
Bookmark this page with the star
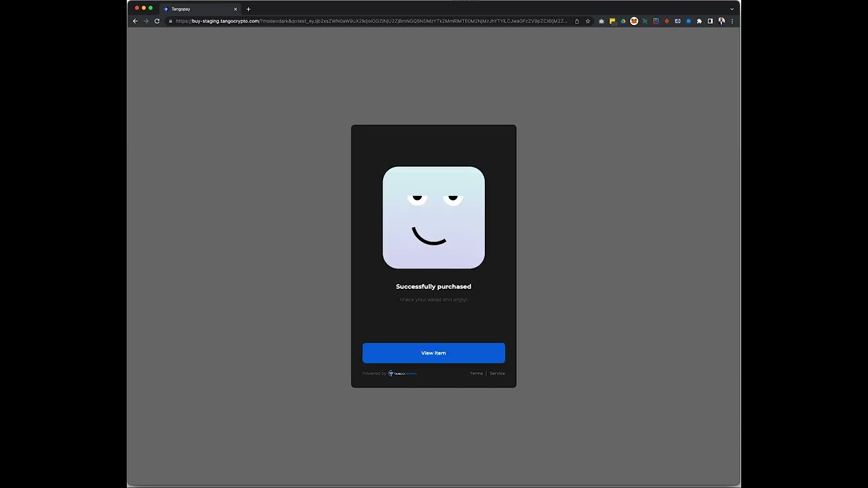(x=588, y=21)
